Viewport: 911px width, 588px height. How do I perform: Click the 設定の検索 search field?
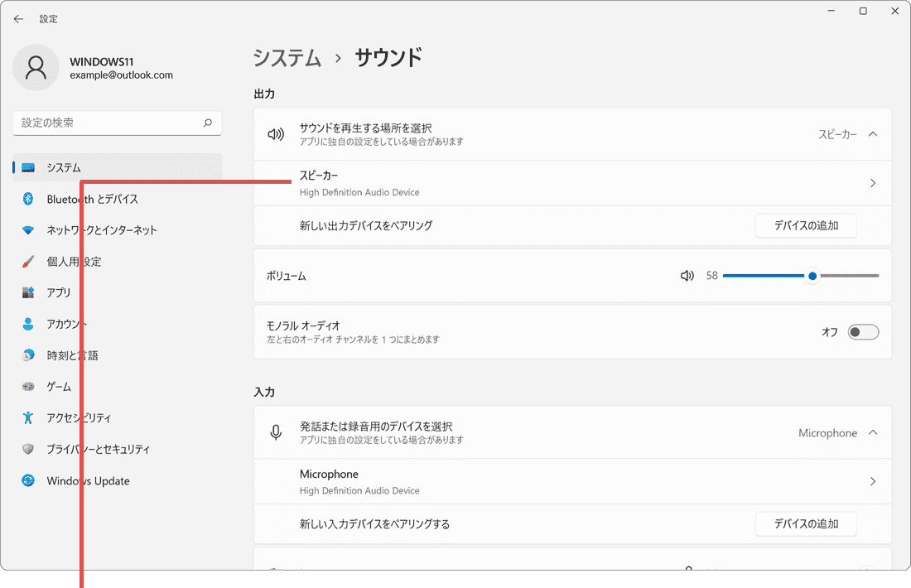tap(117, 123)
